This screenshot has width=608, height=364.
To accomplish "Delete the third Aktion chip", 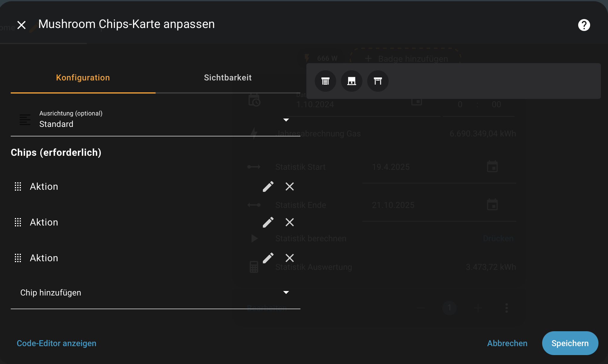I will 289,258.
